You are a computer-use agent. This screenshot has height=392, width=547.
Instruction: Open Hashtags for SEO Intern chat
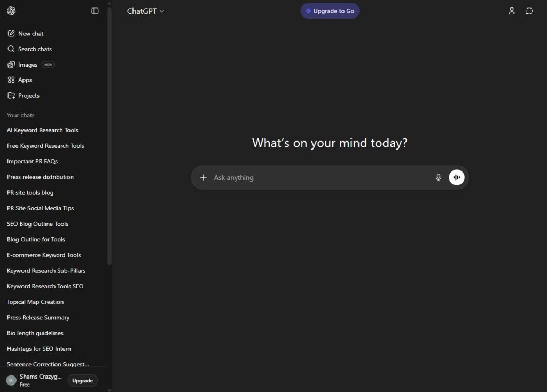[53, 349]
